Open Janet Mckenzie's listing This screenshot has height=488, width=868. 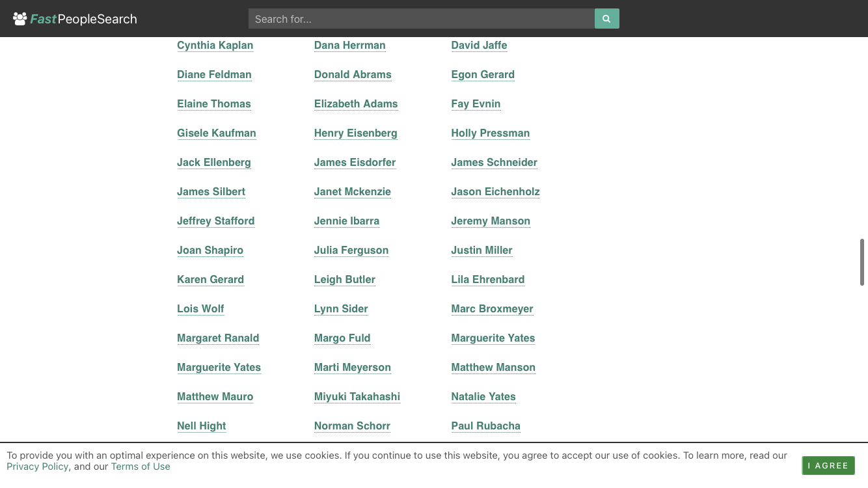(x=353, y=191)
